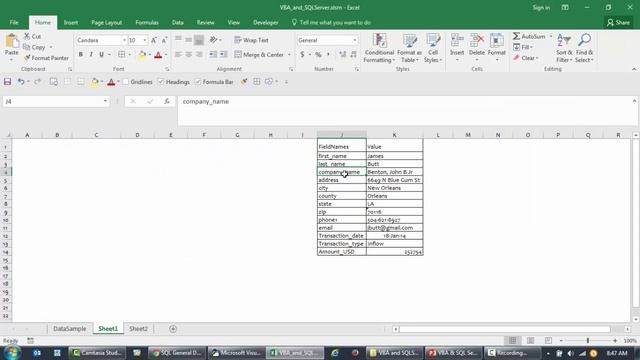Switch to the Page Layout tab

[x=107, y=22]
